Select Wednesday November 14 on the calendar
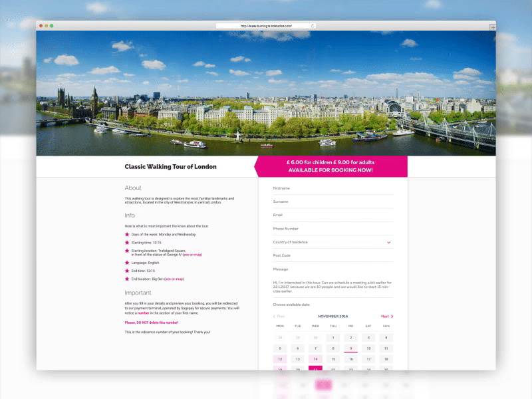Viewport: 532px width, 399px height. (x=315, y=359)
